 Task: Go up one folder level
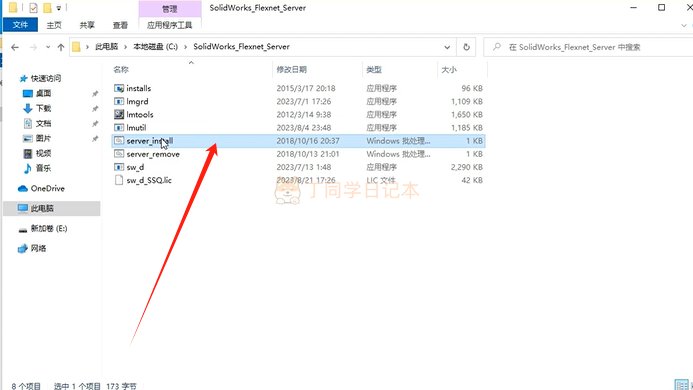tap(61, 47)
